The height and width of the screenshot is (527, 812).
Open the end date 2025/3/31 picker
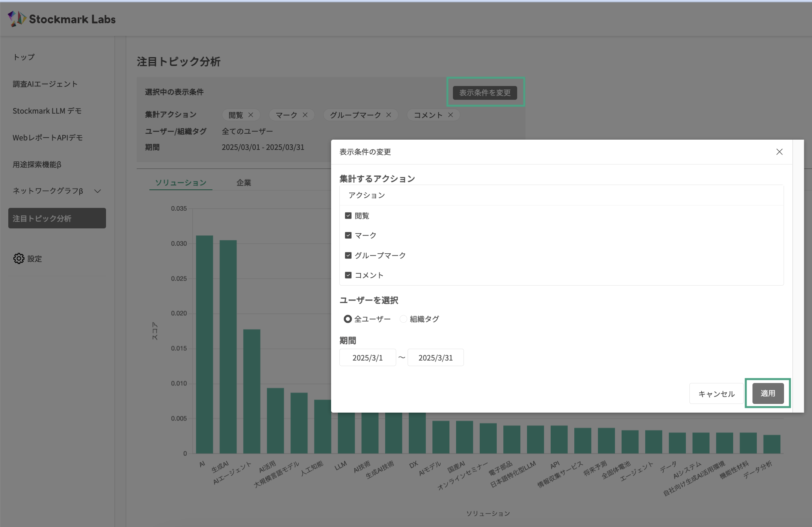tap(435, 358)
